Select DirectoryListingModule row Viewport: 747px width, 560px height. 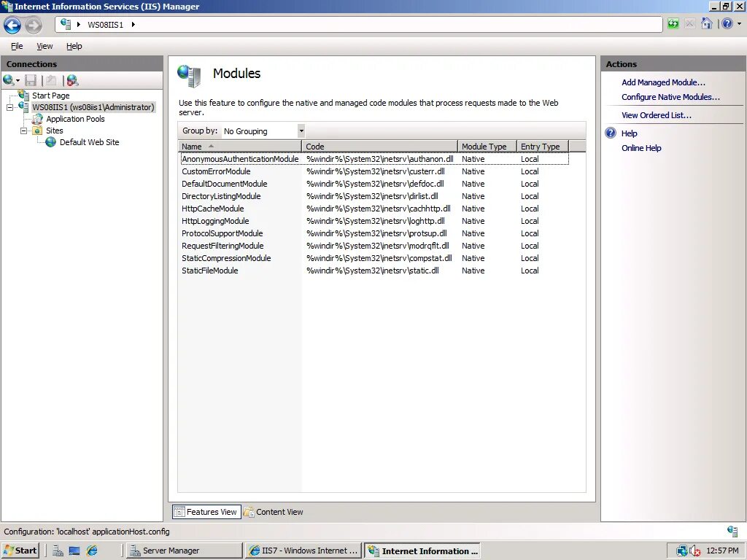(x=374, y=196)
